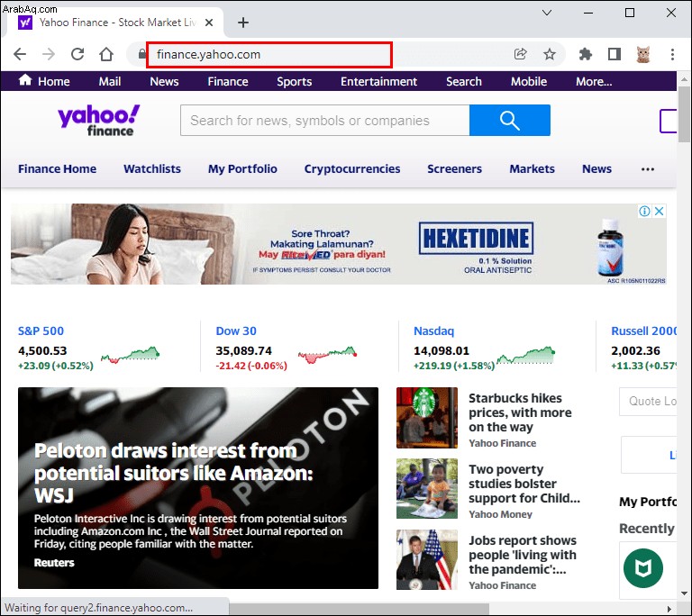Expand the tab search chevron
The width and height of the screenshot is (692, 616).
(547, 13)
